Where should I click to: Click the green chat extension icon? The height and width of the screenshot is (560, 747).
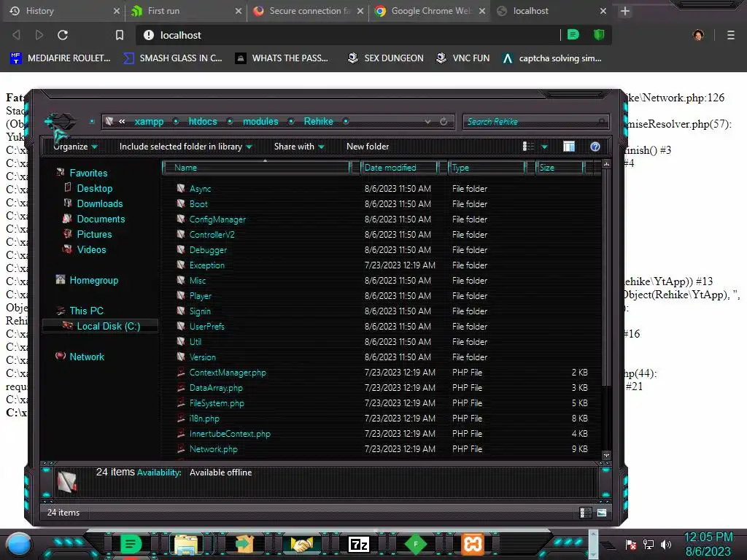click(573, 34)
